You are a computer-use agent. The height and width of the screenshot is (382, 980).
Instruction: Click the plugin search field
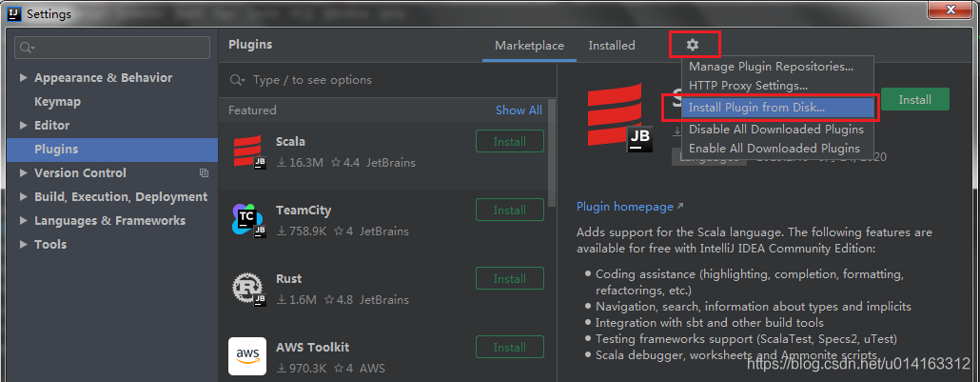pyautogui.click(x=387, y=80)
